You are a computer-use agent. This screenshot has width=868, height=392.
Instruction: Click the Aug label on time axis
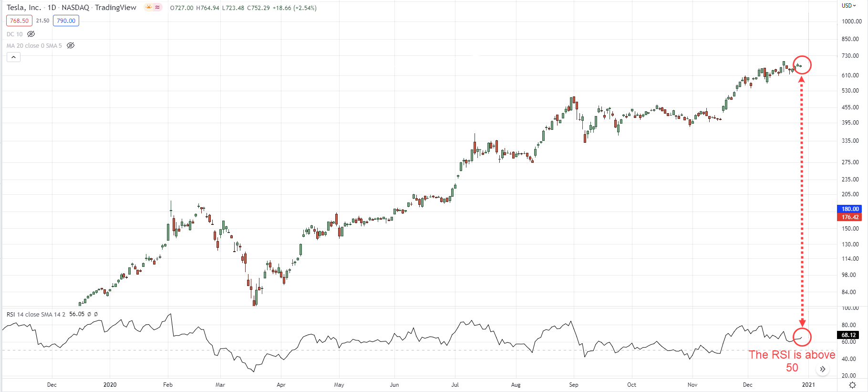(x=516, y=385)
